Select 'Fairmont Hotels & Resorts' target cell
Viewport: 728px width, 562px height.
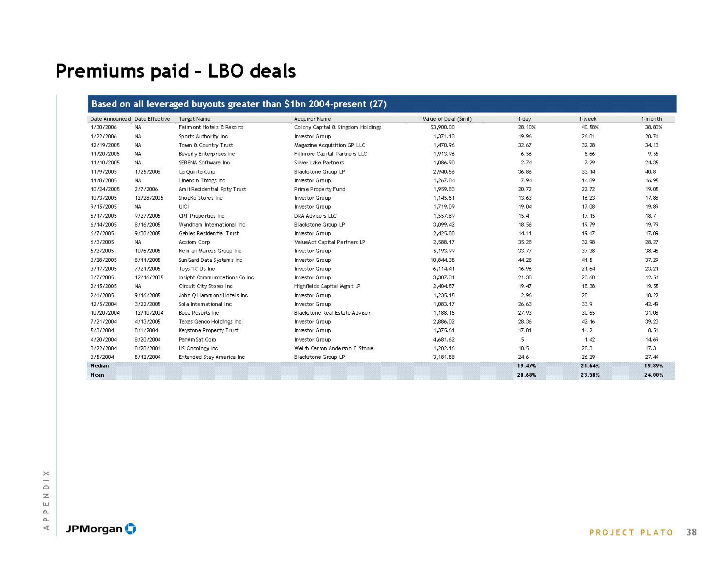(x=211, y=127)
